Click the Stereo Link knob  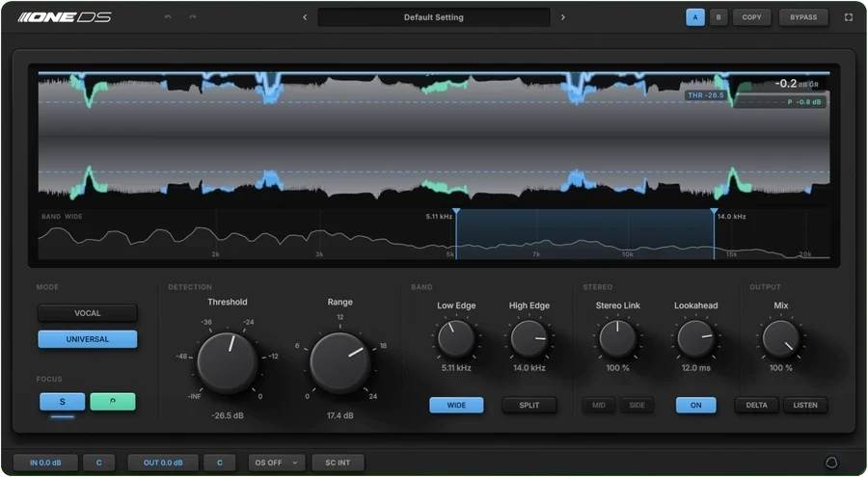[618, 338]
